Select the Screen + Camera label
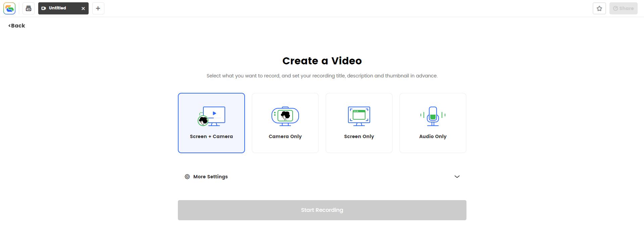The width and height of the screenshot is (644, 239). 211,136
